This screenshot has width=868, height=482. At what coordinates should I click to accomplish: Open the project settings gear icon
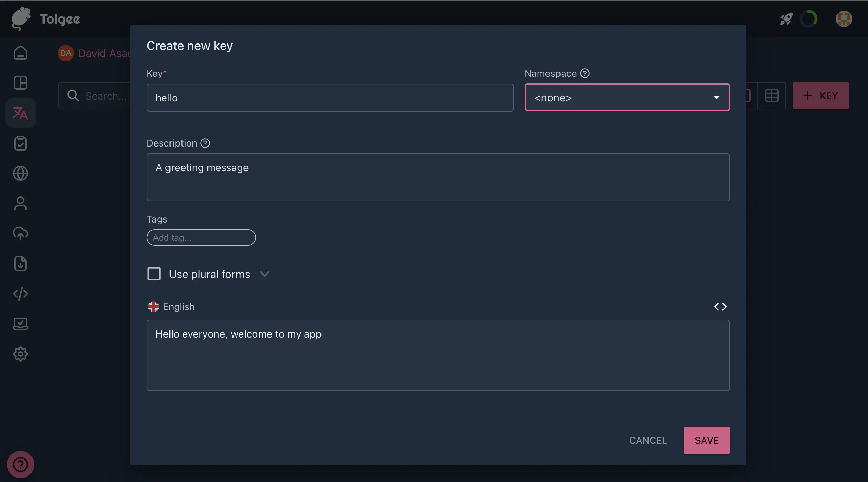tap(21, 354)
